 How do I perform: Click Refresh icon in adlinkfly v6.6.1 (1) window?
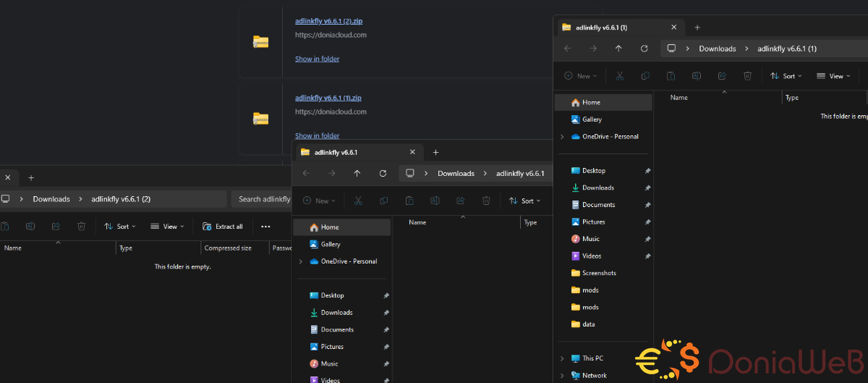pos(644,49)
